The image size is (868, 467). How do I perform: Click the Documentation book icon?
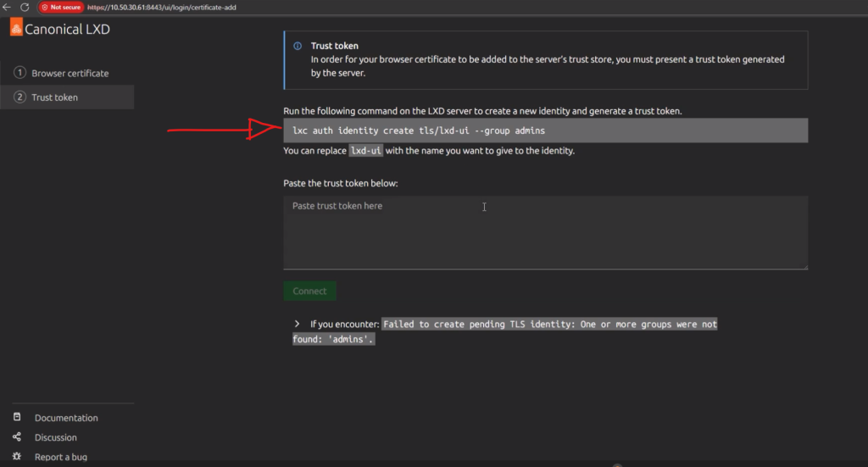(17, 418)
